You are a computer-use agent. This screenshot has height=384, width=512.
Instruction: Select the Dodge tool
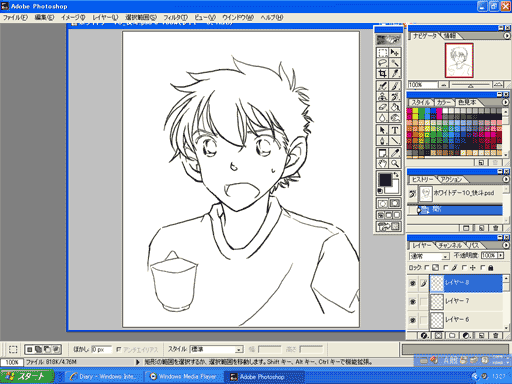(395, 117)
